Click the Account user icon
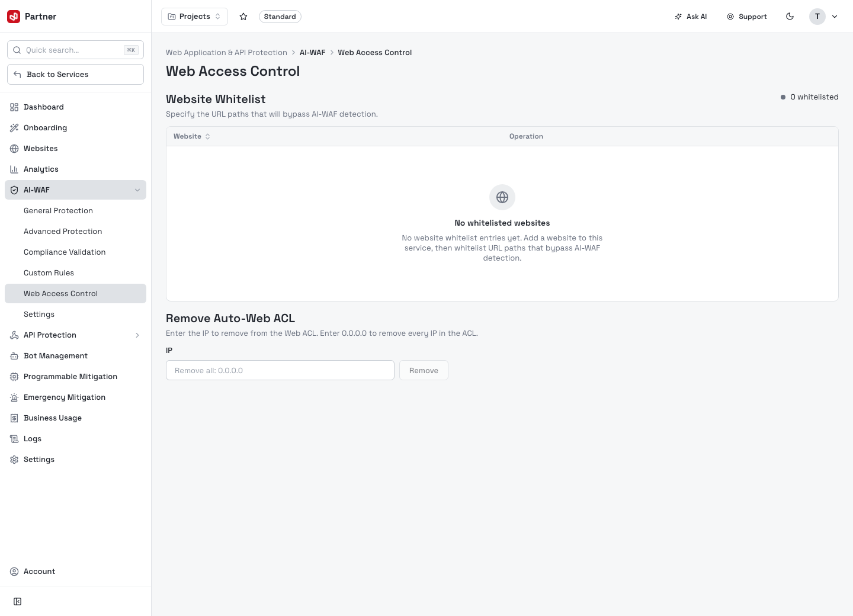Screen dimensions: 853x616 coord(14,572)
